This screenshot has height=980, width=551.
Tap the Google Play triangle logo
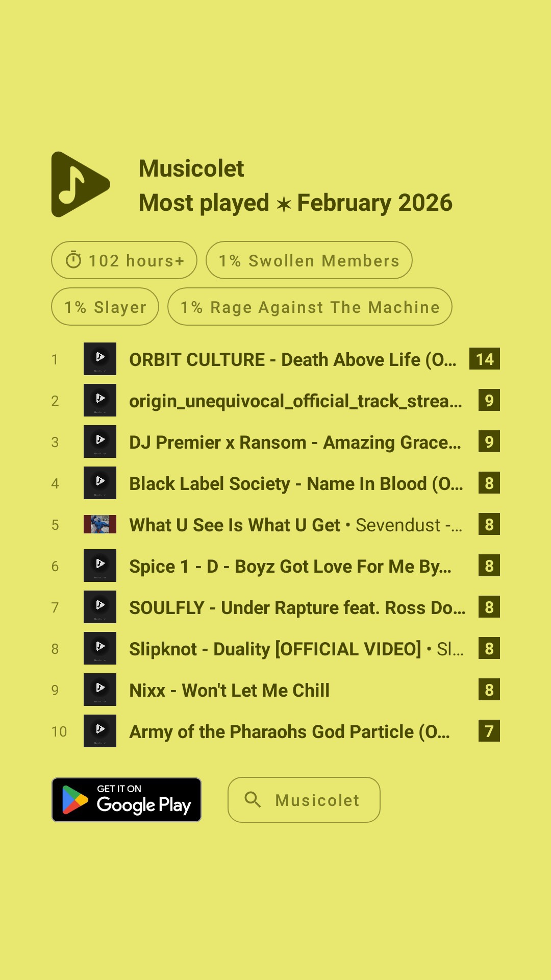click(74, 800)
